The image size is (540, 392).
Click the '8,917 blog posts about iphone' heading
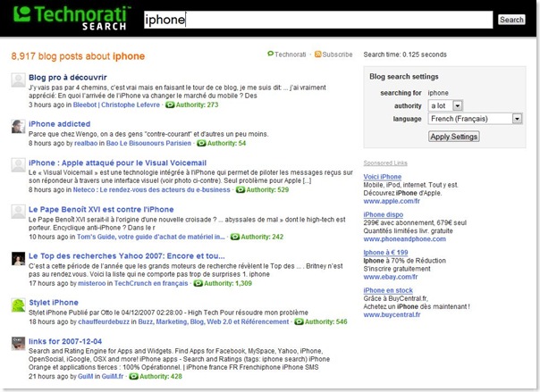pyautogui.click(x=78, y=56)
